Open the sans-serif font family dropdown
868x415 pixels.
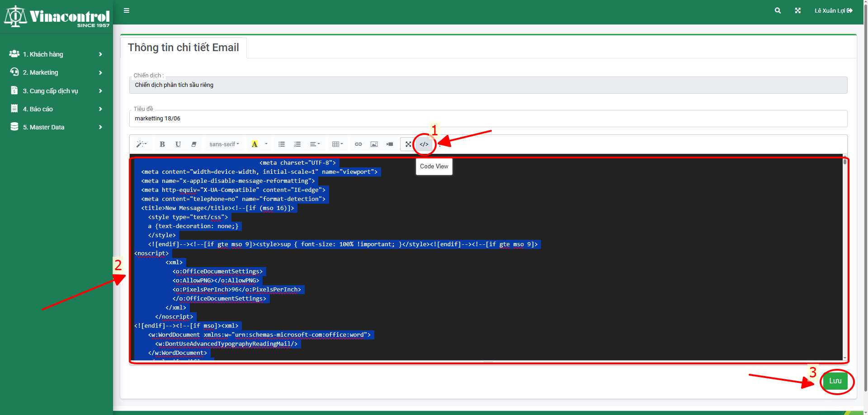(224, 144)
